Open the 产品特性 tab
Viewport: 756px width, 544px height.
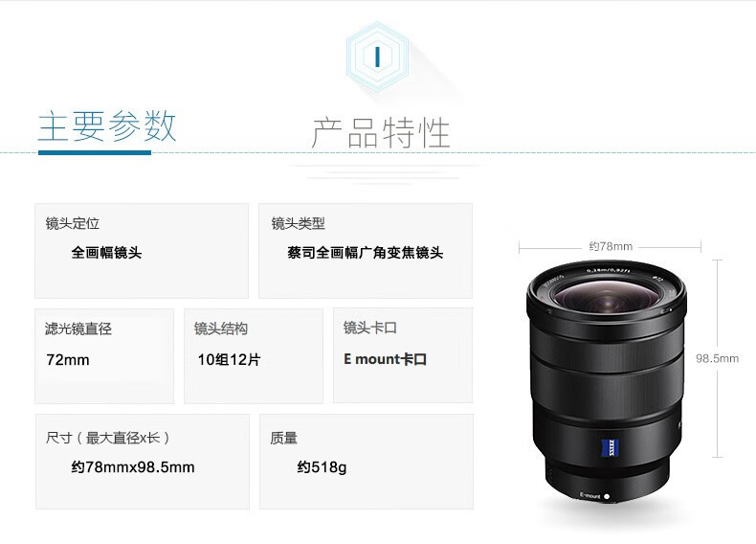[381, 132]
